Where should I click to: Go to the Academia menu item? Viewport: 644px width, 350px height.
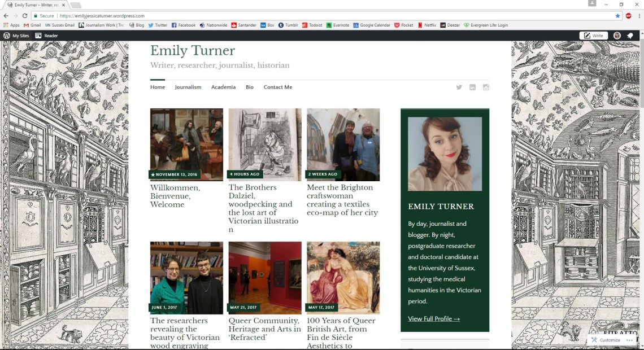point(223,88)
